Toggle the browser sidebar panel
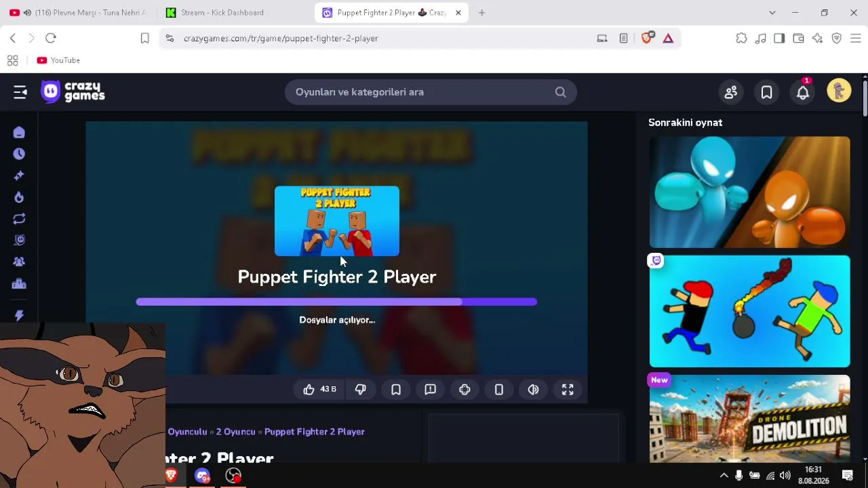This screenshot has height=488, width=868. [x=779, y=39]
